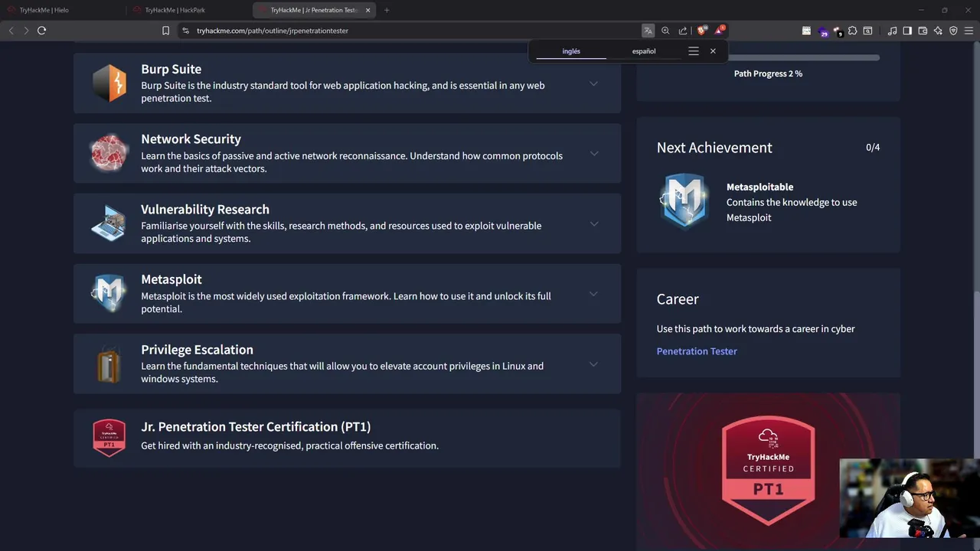Click the 0/4 achievement counter
980x551 pixels.
[x=873, y=147]
